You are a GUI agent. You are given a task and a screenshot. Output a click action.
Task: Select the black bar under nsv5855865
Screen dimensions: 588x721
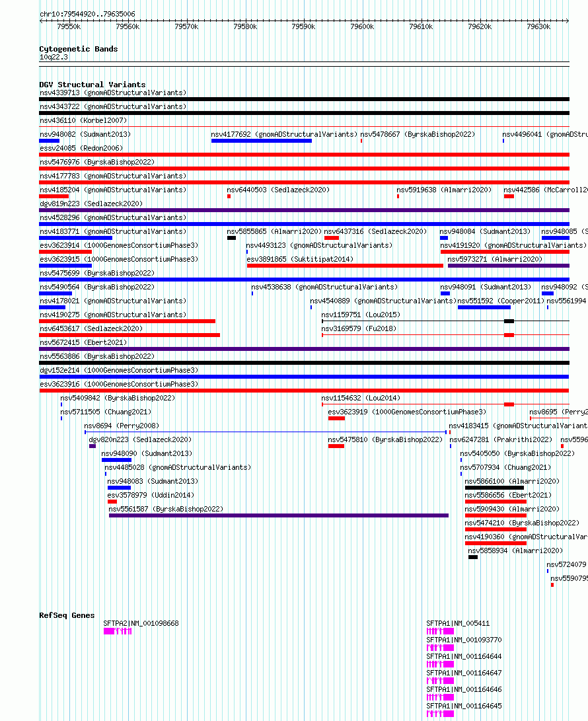[x=232, y=238]
